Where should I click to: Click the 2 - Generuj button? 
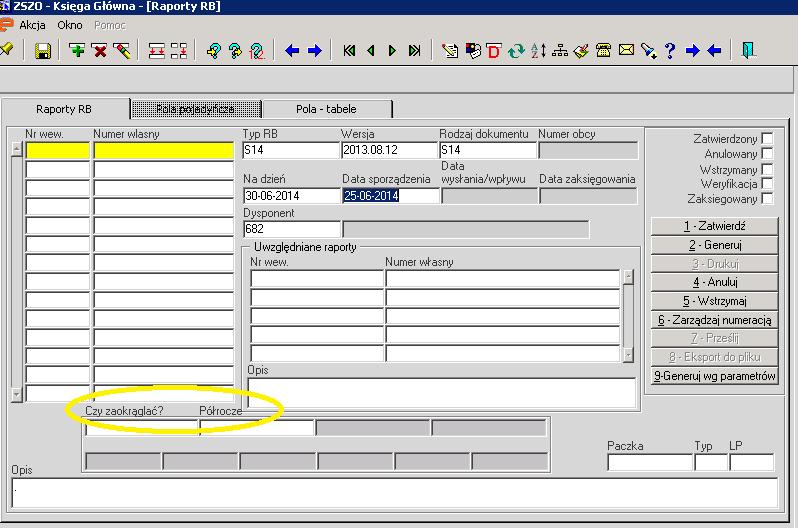tap(715, 245)
